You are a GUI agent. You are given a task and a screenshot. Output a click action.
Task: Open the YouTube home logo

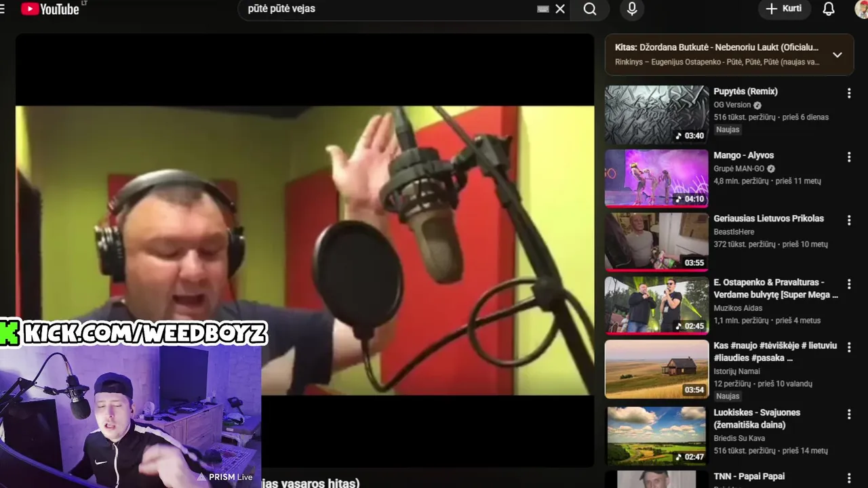tap(50, 9)
